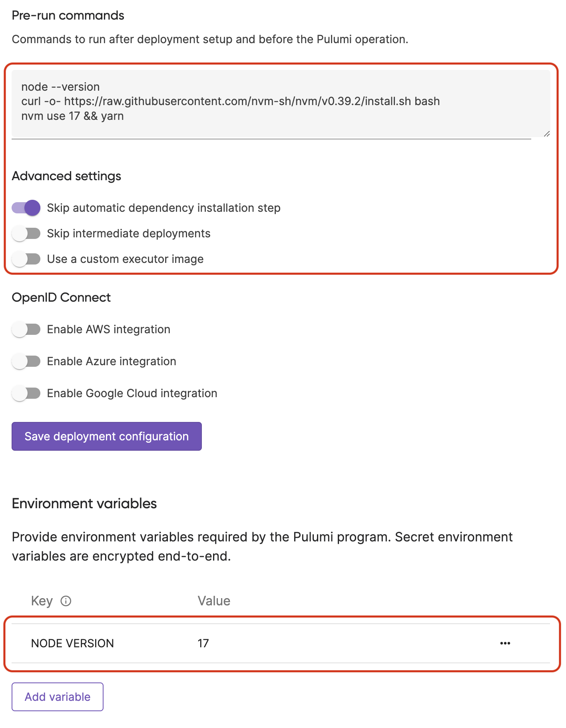Click the Environment variables heading
The image size is (566, 728).
[84, 503]
